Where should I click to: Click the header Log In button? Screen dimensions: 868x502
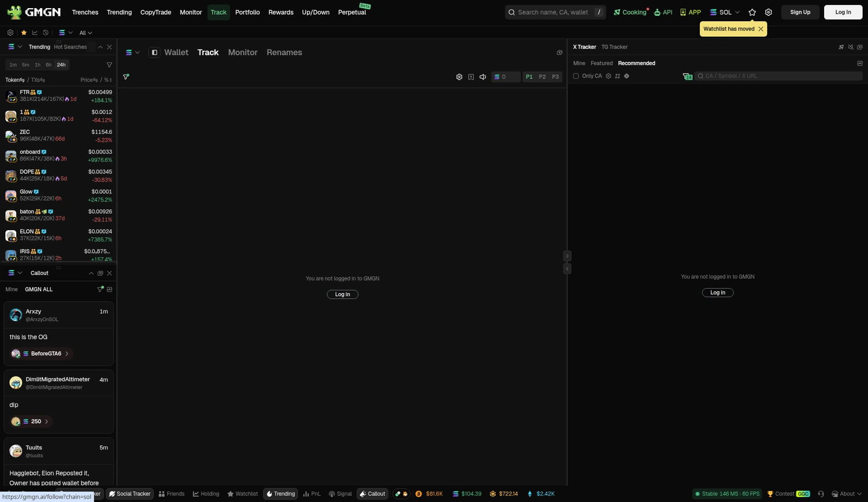click(843, 12)
